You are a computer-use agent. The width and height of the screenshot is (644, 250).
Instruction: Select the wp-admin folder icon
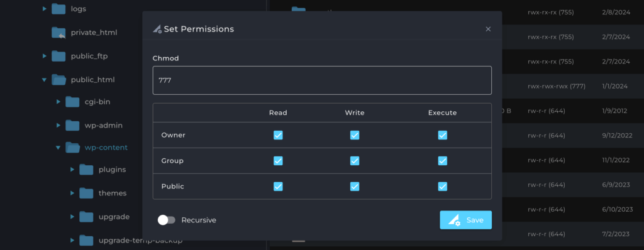(x=72, y=125)
